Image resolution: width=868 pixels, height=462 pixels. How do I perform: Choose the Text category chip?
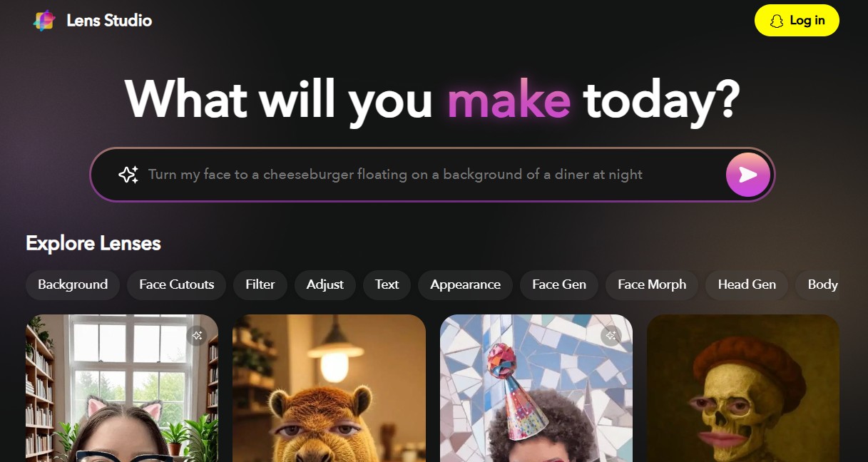(x=387, y=284)
